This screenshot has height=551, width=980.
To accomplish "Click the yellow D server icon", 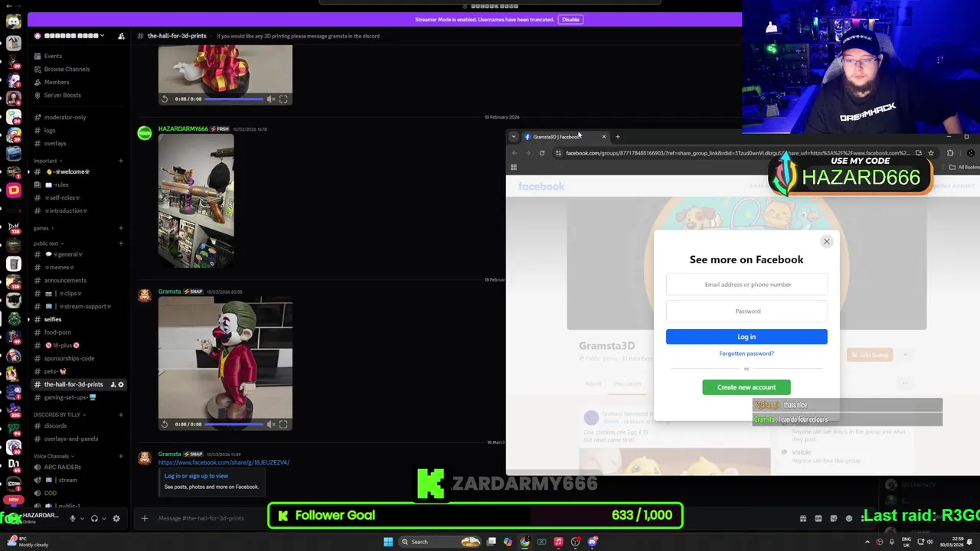I will click(13, 190).
